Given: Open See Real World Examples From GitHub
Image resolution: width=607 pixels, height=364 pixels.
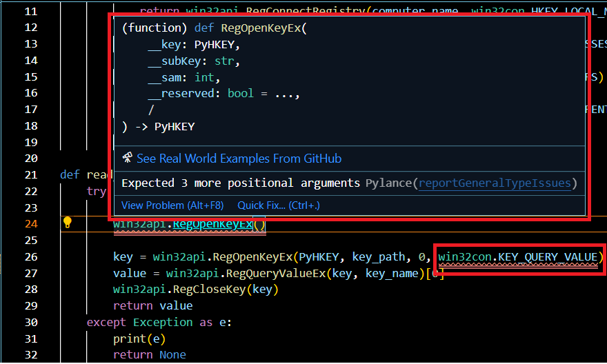Looking at the screenshot, I should click(x=239, y=159).
